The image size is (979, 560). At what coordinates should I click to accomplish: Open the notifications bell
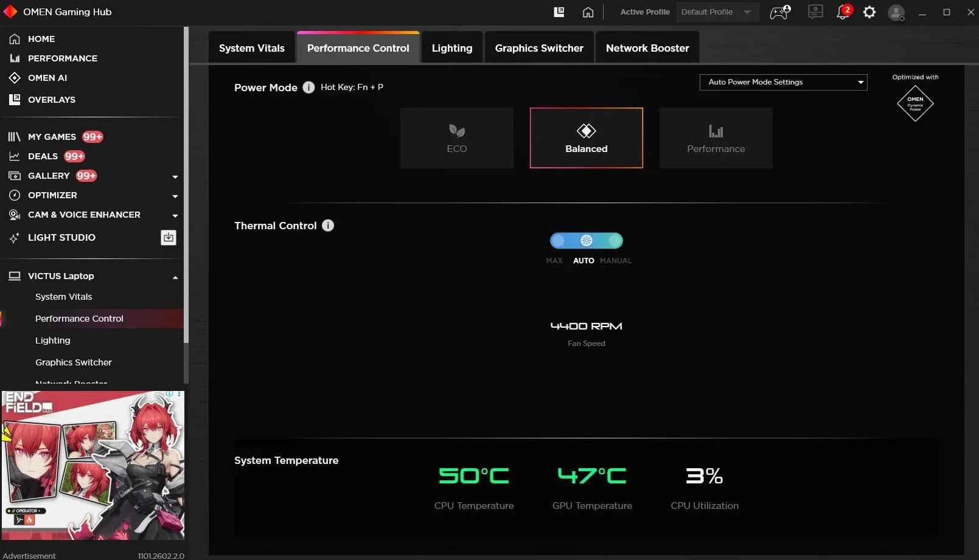pyautogui.click(x=844, y=12)
